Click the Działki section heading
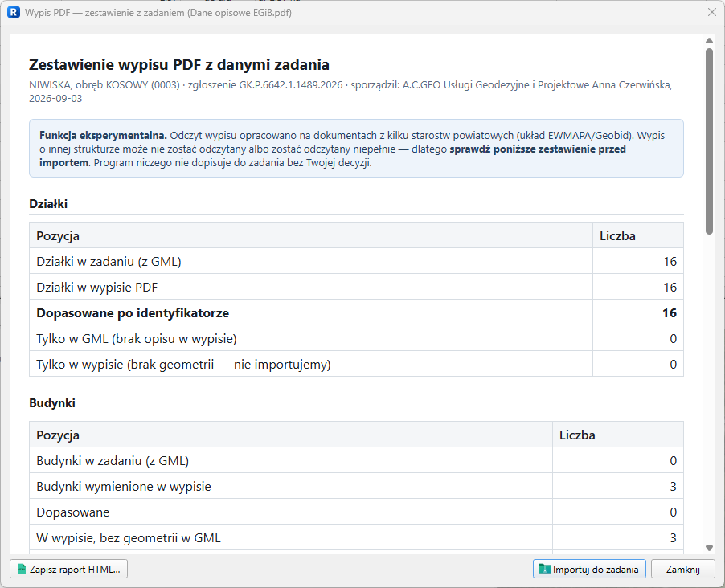The image size is (725, 588). pos(48,204)
